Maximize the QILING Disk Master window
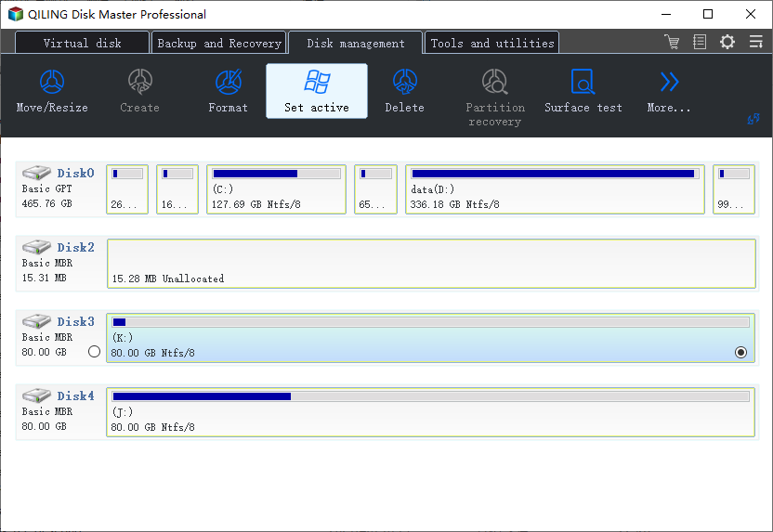This screenshot has height=532, width=773. tap(708, 14)
